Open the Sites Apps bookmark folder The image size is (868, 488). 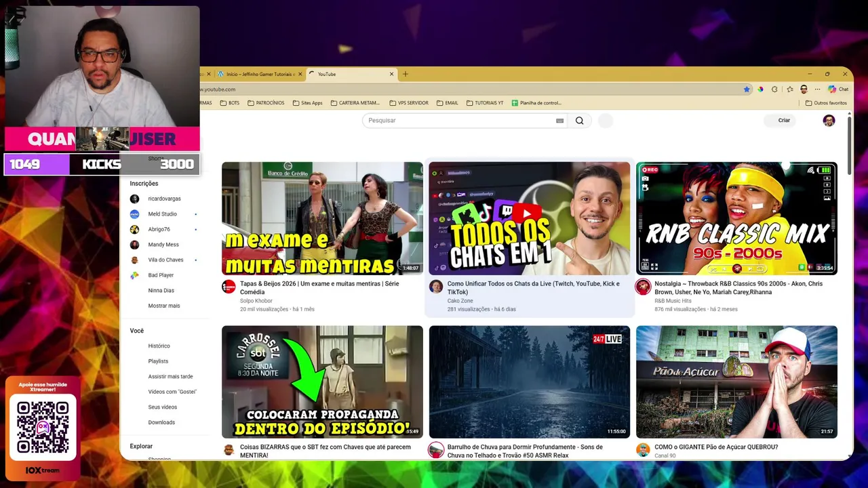308,103
